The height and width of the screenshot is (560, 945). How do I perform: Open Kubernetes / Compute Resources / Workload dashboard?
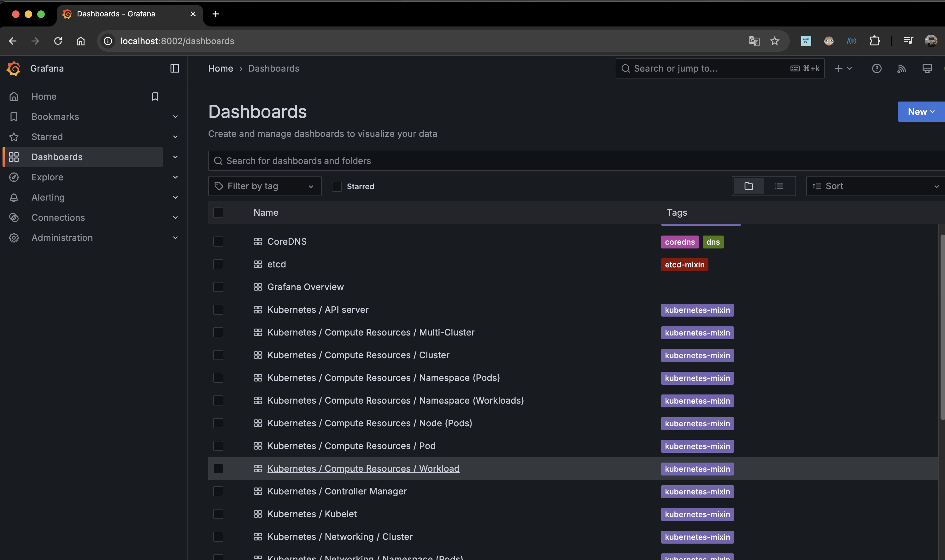(x=363, y=468)
